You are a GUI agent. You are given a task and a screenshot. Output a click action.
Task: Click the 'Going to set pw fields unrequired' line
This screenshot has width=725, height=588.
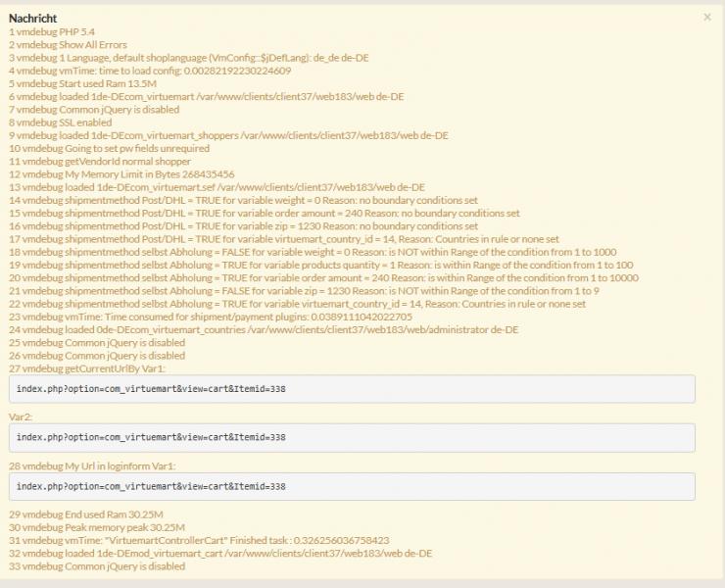(108, 148)
